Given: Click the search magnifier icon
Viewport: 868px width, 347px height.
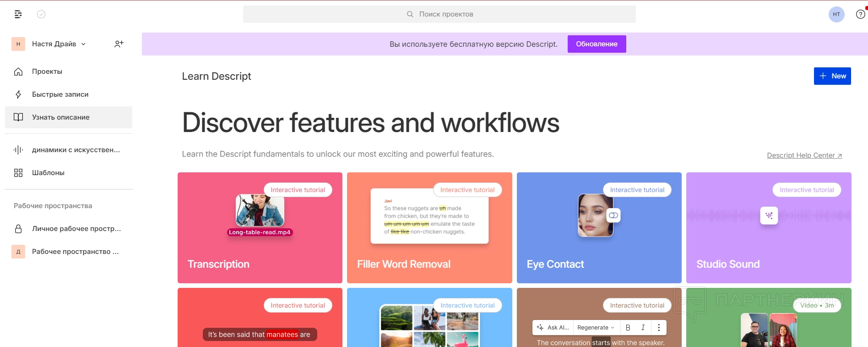Looking at the screenshot, I should click(410, 14).
